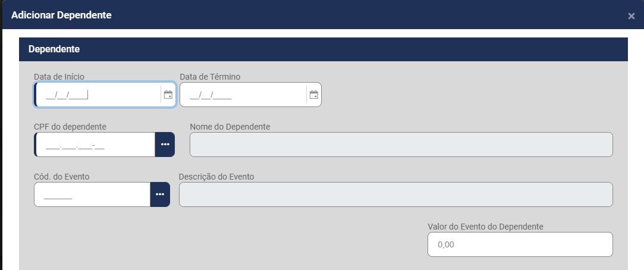
Task: Click the Adicionar Dependente title text
Action: pos(61,15)
